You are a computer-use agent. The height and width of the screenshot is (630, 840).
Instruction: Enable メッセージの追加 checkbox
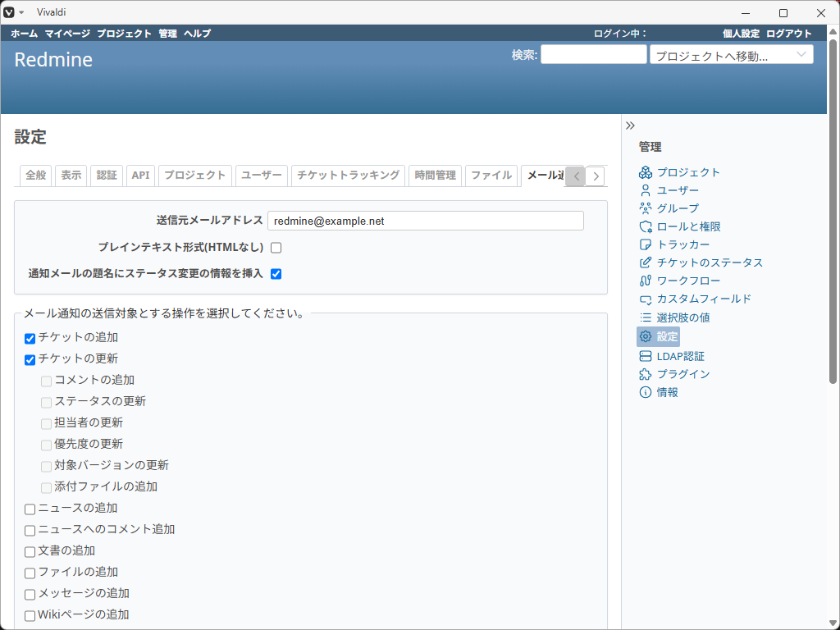[x=30, y=595]
